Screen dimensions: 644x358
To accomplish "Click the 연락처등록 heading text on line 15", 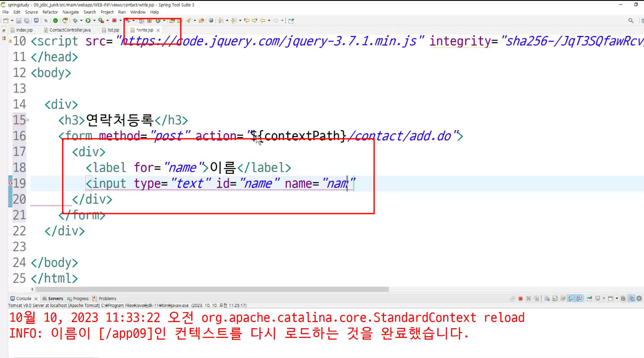I will [x=120, y=120].
